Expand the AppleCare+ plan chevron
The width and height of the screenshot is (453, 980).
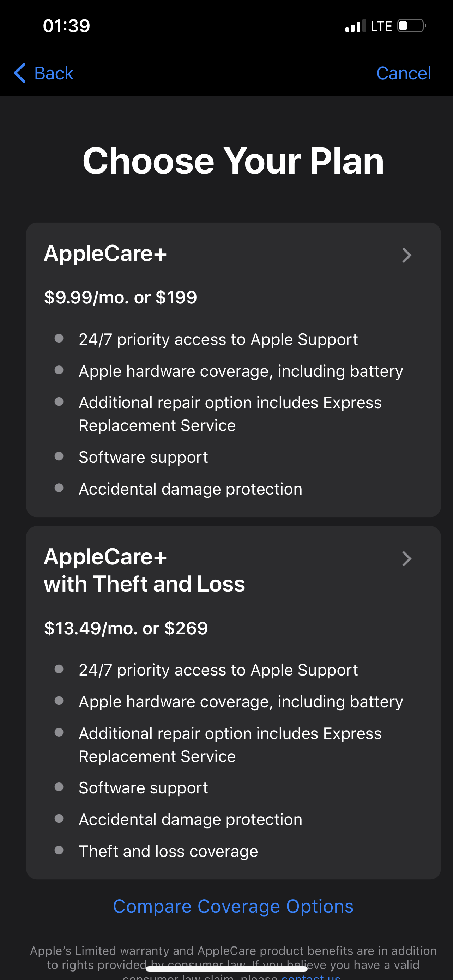coord(406,255)
